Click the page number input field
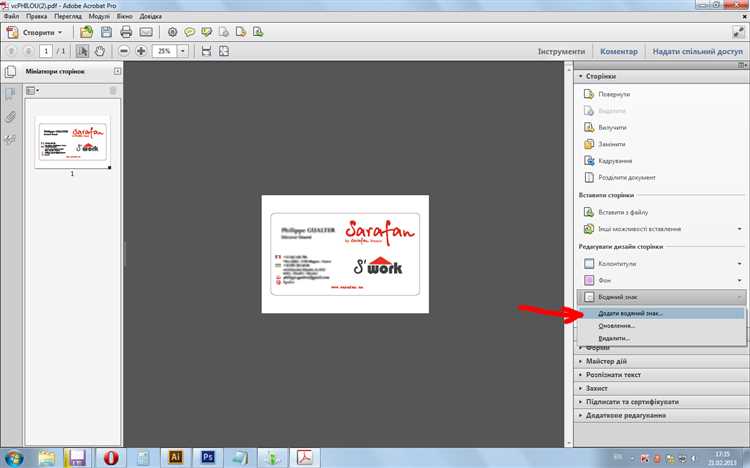750x468 pixels. (46, 51)
